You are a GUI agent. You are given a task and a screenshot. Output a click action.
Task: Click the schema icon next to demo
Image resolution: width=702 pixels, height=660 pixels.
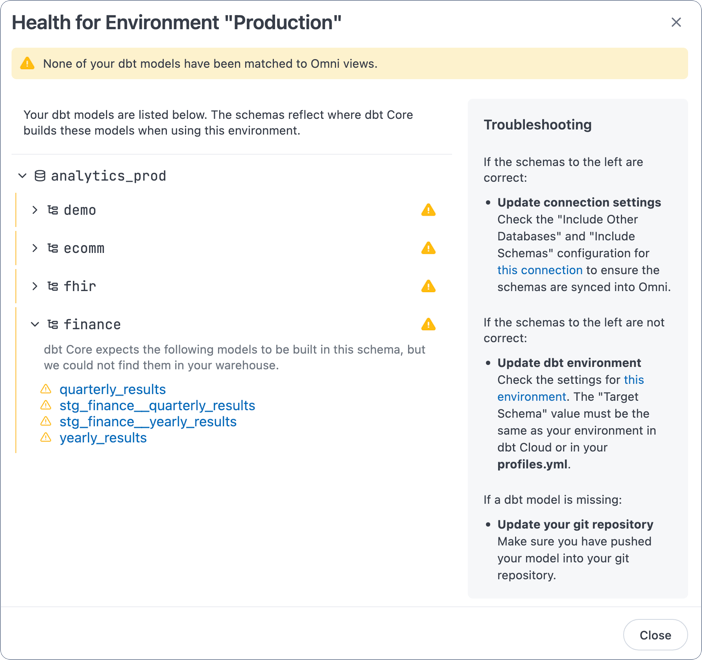click(53, 210)
